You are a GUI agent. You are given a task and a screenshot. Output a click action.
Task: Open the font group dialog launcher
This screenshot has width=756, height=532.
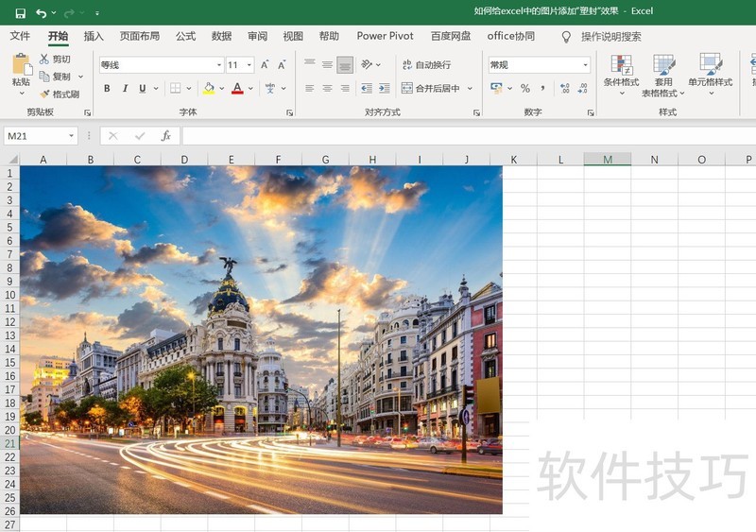click(x=289, y=112)
